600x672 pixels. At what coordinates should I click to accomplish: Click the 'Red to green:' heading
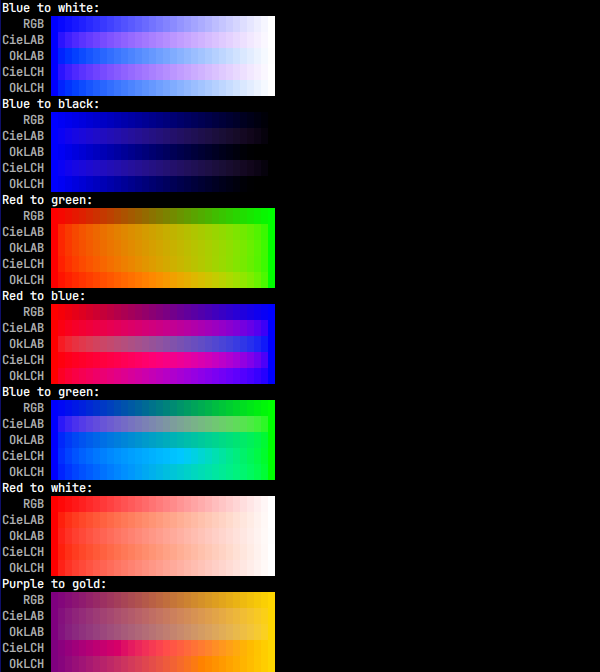coord(47,200)
